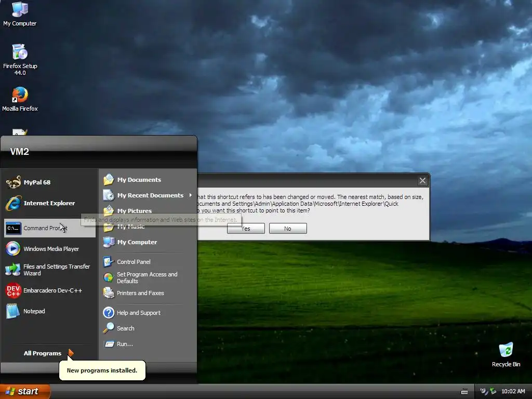Launch Windows Media Player
Viewport: 532px width, 399px height.
click(x=49, y=249)
